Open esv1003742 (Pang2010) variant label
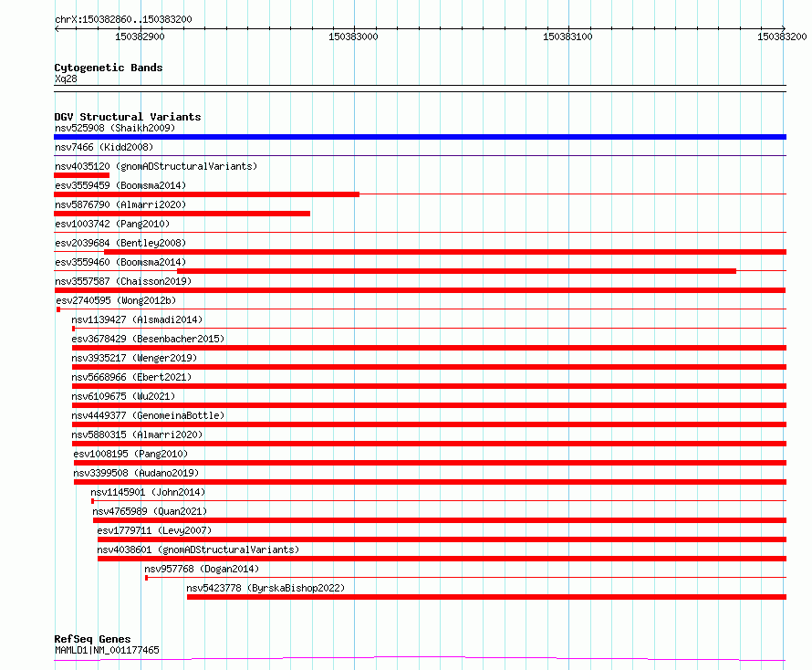812x670 pixels. 112,224
